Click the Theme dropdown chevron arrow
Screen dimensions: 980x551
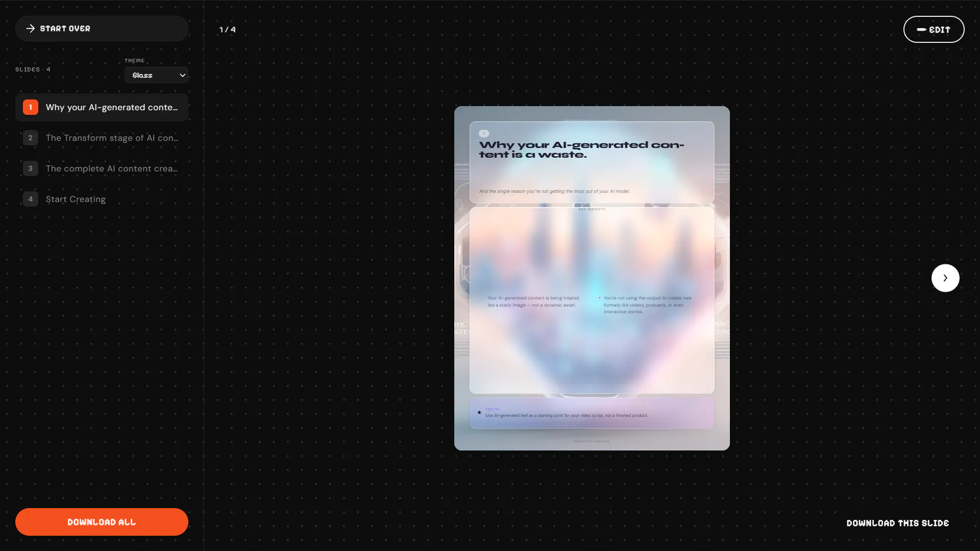[182, 75]
